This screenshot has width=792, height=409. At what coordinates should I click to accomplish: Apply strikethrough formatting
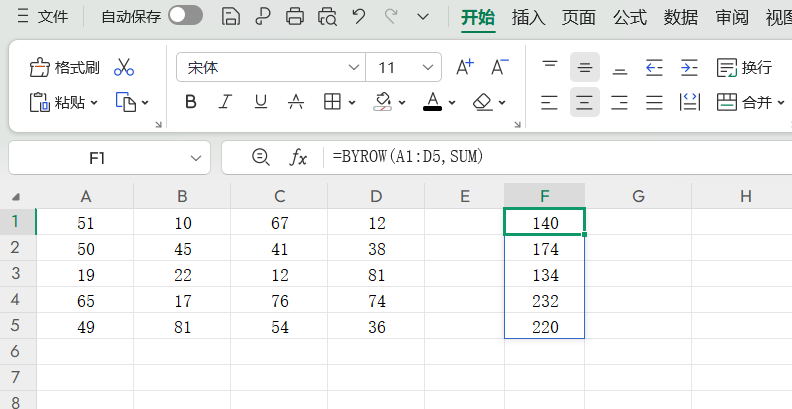[296, 102]
